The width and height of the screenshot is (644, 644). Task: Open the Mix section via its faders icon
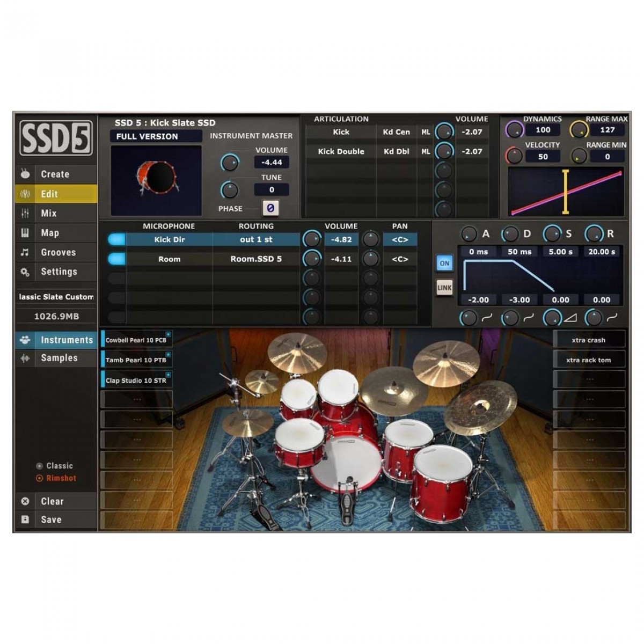25,213
